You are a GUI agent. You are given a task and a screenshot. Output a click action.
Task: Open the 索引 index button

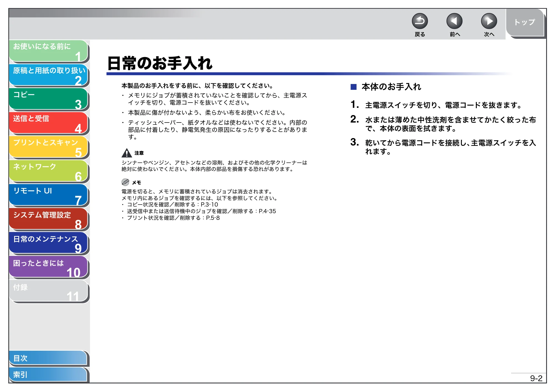tap(48, 375)
